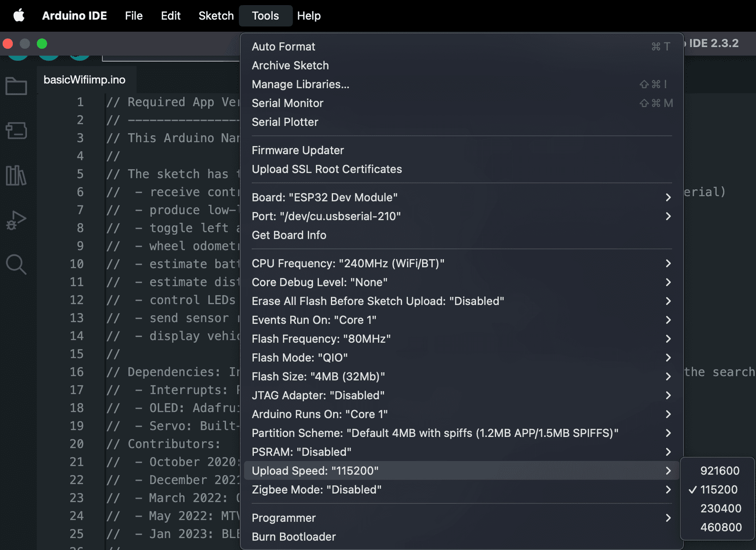Select Upload SSL Root Certificates
Screen dimensions: 756x550
click(x=462, y=169)
